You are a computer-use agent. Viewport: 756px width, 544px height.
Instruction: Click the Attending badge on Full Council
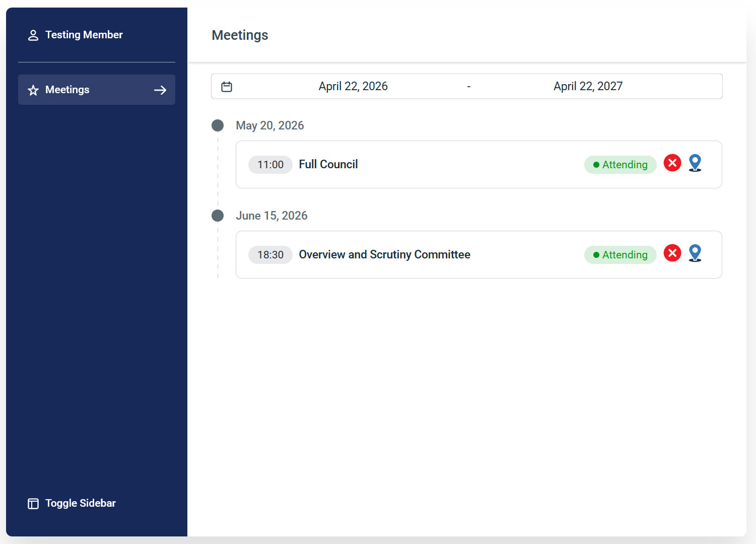(x=620, y=165)
